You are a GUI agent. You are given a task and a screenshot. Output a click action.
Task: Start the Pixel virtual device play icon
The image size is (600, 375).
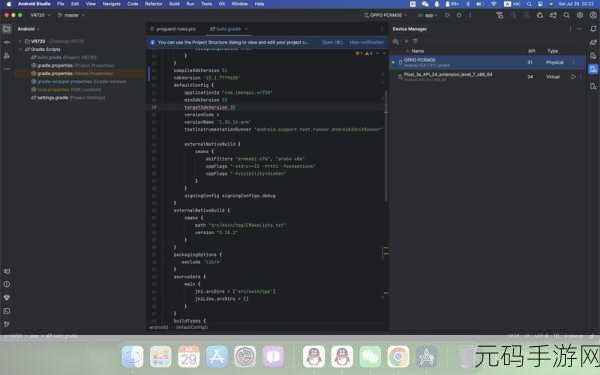click(x=573, y=77)
